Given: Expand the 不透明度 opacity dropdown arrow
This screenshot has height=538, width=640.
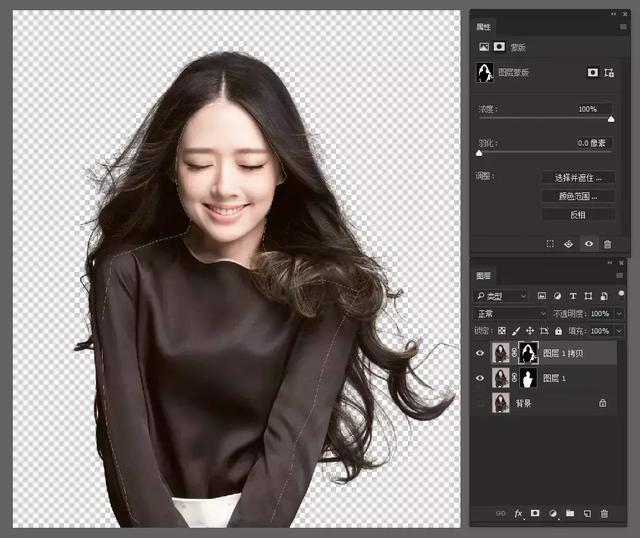Looking at the screenshot, I should pos(619,313).
